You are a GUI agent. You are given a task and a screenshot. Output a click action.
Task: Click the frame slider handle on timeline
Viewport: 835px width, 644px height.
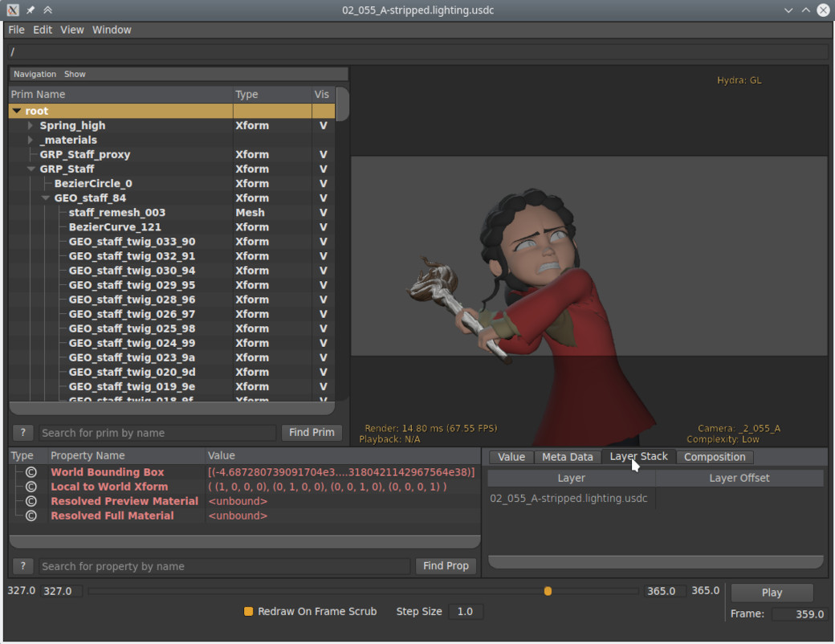pos(548,591)
